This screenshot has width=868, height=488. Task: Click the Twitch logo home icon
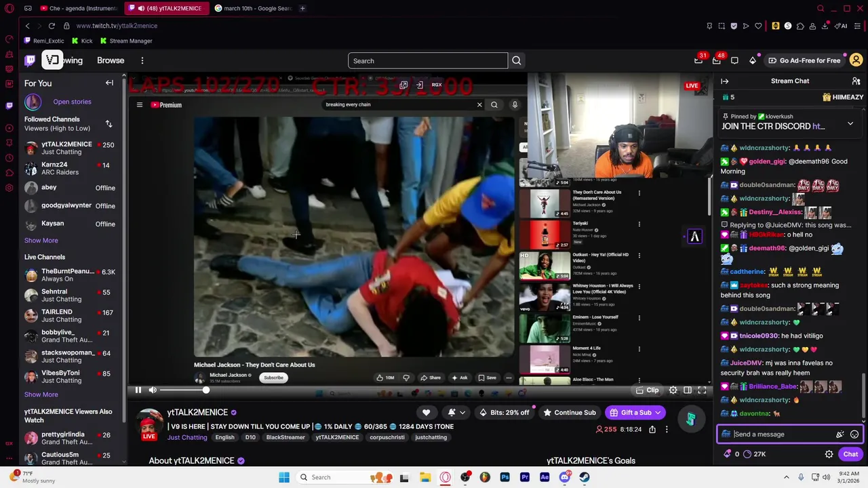coord(30,60)
